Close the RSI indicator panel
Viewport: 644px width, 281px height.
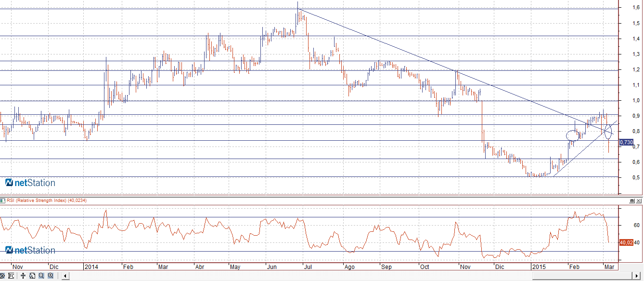639,201
